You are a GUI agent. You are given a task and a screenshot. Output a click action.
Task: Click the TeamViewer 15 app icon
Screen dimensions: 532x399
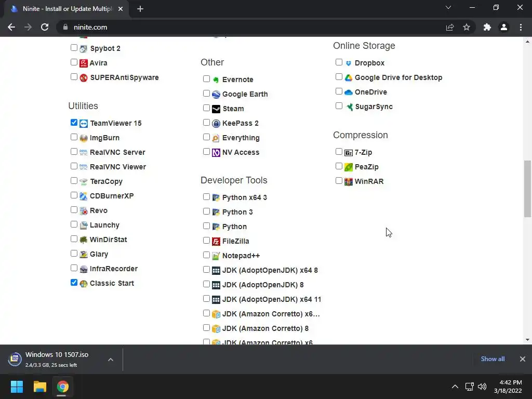[x=84, y=124]
